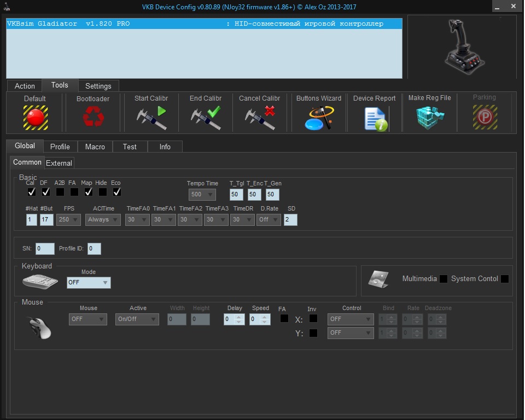Open the Device Report icon
The height and width of the screenshot is (420, 525).
point(376,119)
